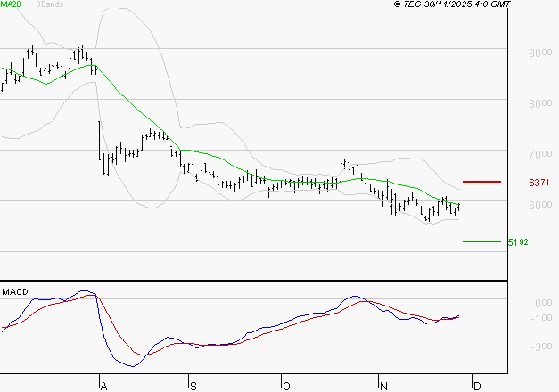
Task: Click the MACD 000 axis label
Action: pyautogui.click(x=544, y=303)
